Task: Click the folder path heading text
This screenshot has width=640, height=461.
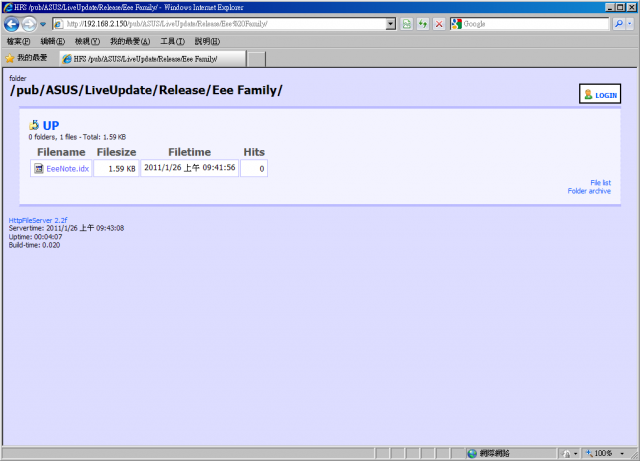Action: (x=146, y=90)
